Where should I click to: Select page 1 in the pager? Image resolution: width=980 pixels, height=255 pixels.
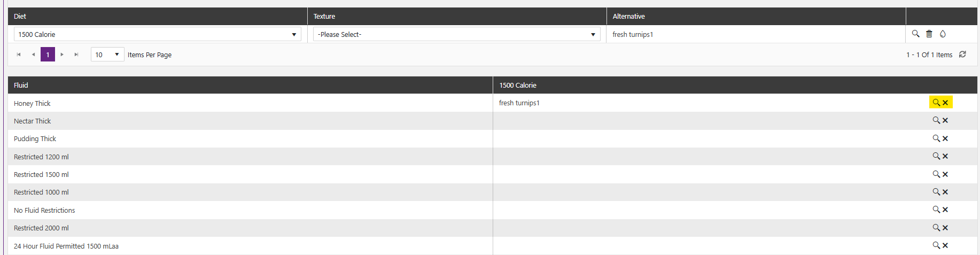(48, 55)
